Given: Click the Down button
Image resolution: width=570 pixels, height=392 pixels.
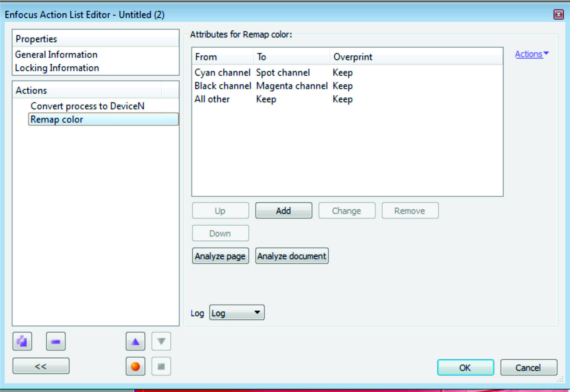Looking at the screenshot, I should click(220, 233).
